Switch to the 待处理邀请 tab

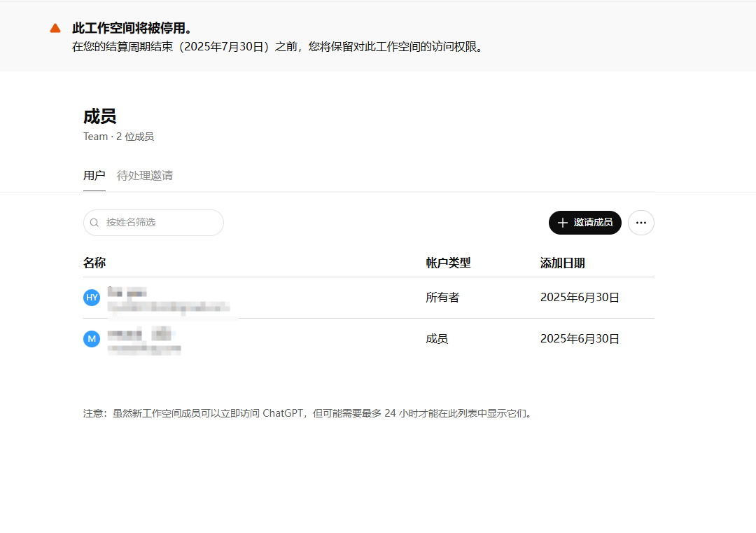[x=143, y=176]
